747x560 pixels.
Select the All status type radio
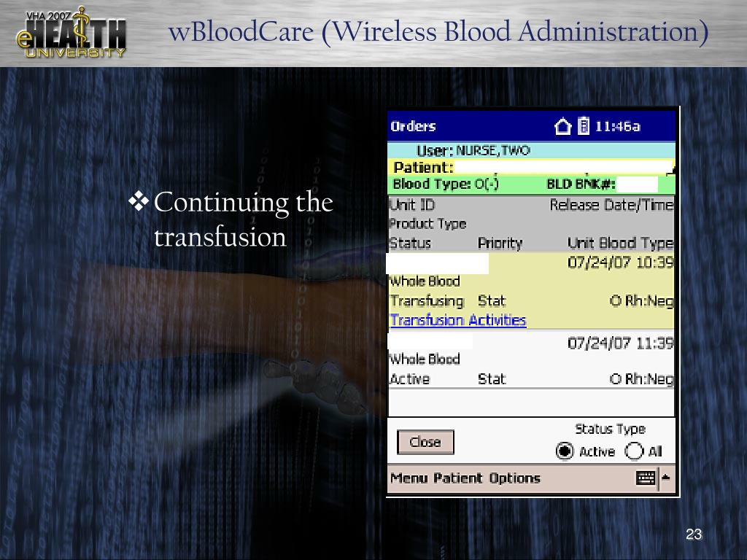tap(634, 451)
